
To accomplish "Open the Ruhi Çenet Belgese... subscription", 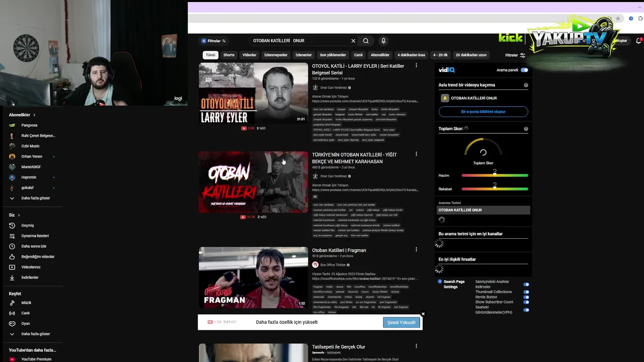I will pyautogui.click(x=38, y=136).
